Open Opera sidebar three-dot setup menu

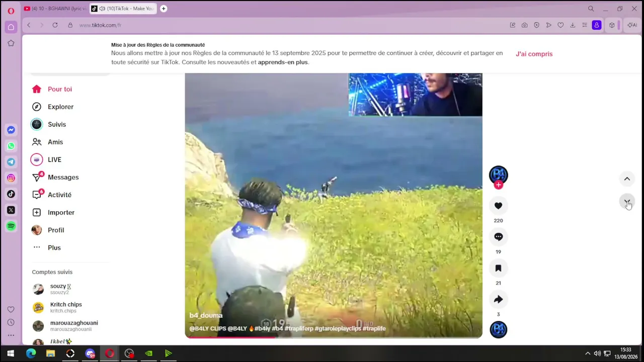[x=11, y=335]
